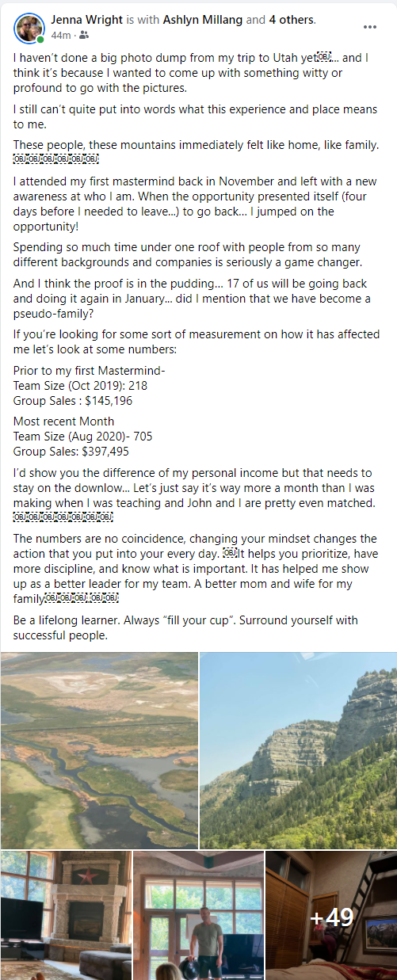Show the '4 others' tagged people list

(292, 20)
